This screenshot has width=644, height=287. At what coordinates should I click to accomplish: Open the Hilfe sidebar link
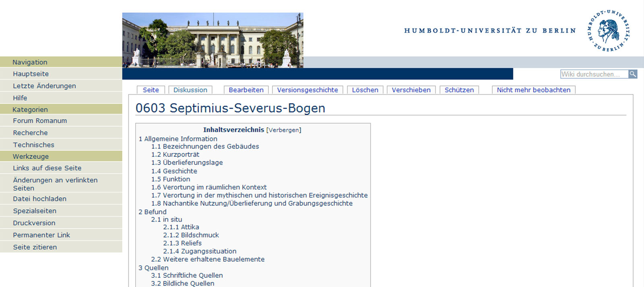coord(20,98)
